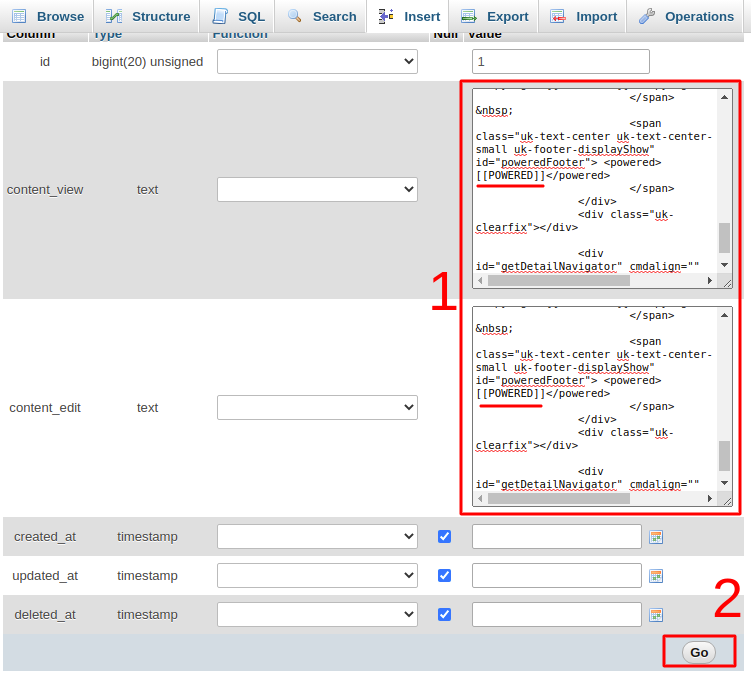Image resolution: width=751 pixels, height=675 pixels.
Task: Open calendar picker for updated_at
Action: tap(656, 576)
